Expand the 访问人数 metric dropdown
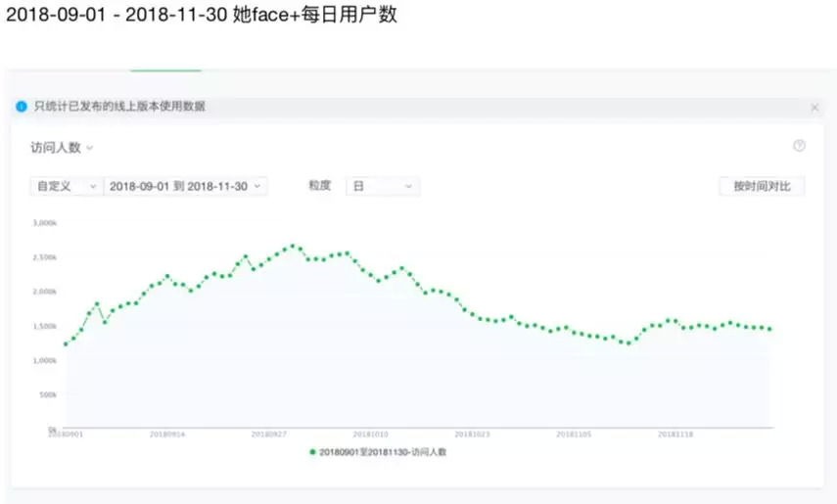Screen dimensions: 837x504 [x=62, y=148]
